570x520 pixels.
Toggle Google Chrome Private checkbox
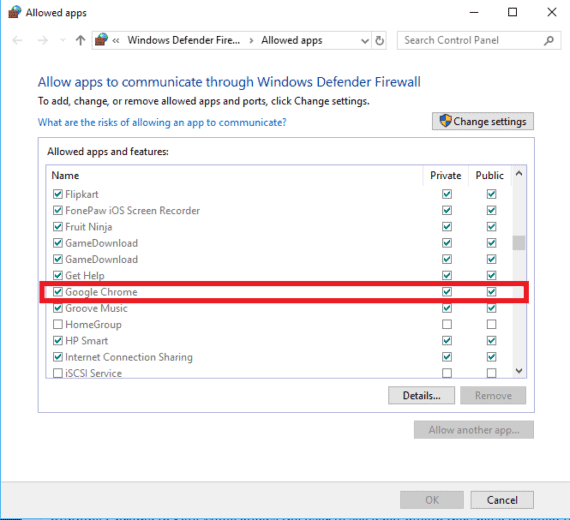(447, 292)
